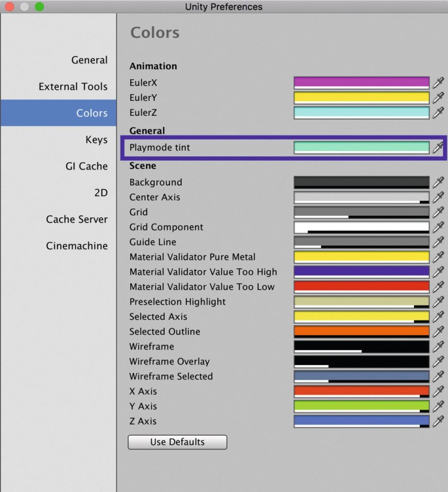Pick color with Playmode tint eyedropper

pos(438,148)
